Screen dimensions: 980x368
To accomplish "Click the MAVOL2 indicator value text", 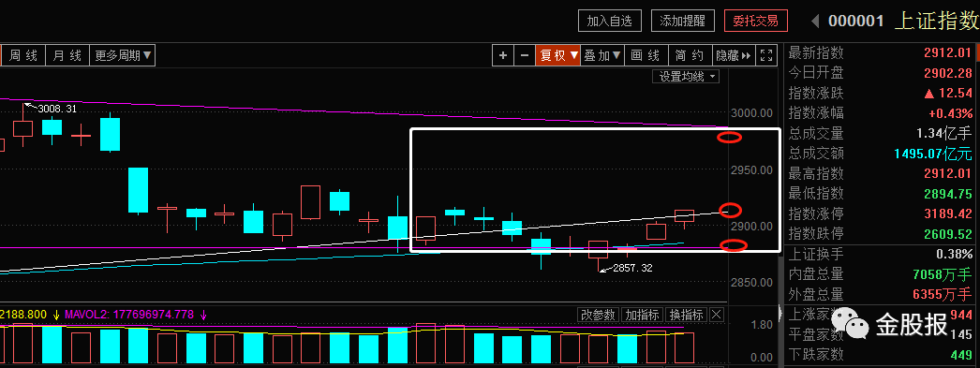I will click(130, 315).
